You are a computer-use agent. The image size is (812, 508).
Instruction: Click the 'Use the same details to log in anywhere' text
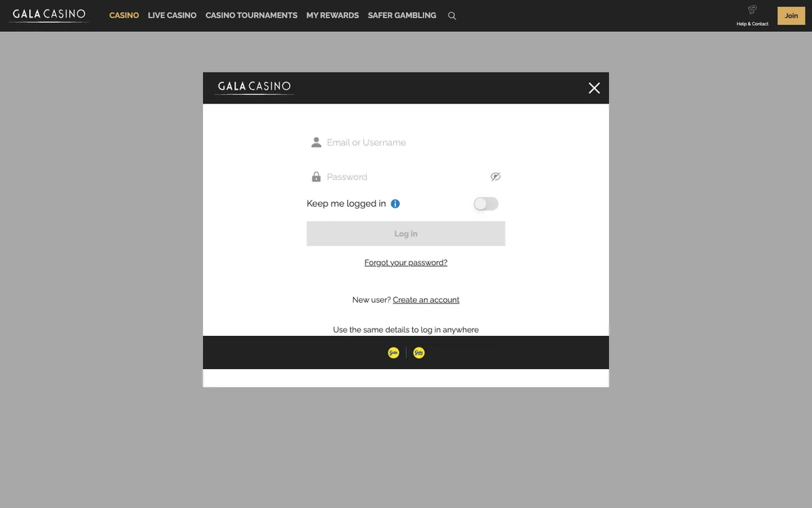pyautogui.click(x=406, y=330)
